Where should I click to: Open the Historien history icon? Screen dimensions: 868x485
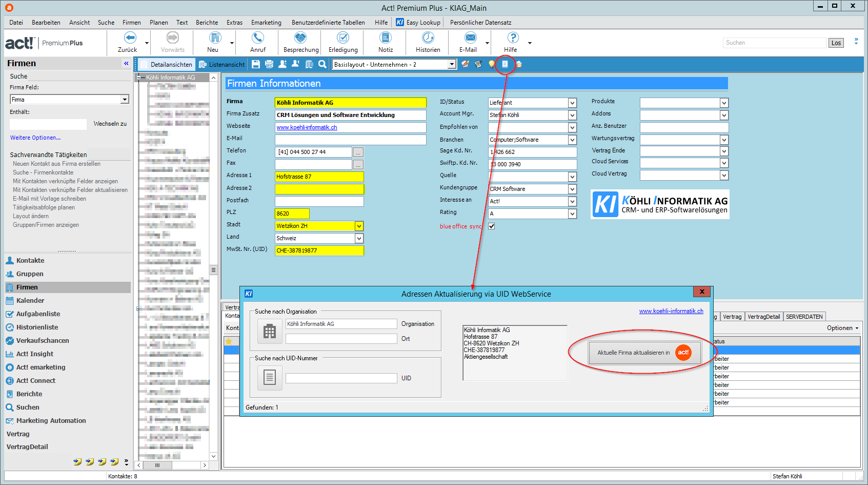click(428, 37)
